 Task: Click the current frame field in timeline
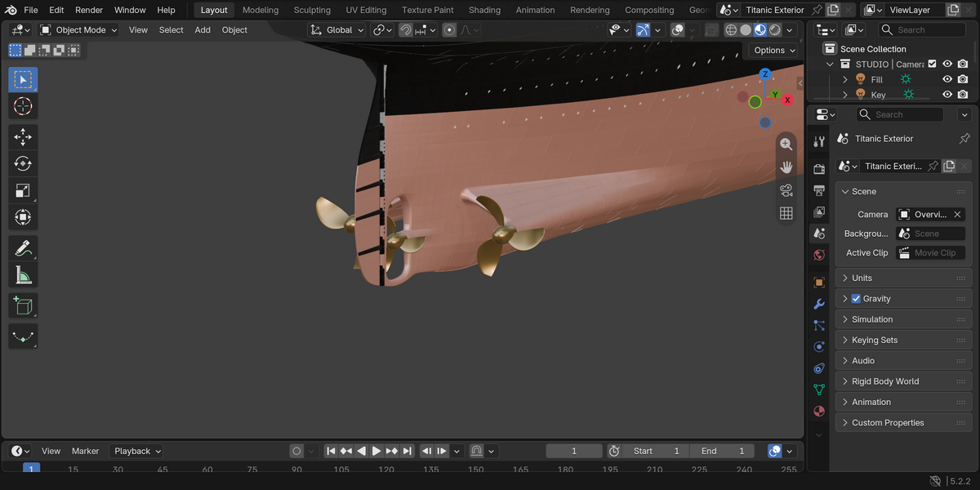pyautogui.click(x=574, y=451)
